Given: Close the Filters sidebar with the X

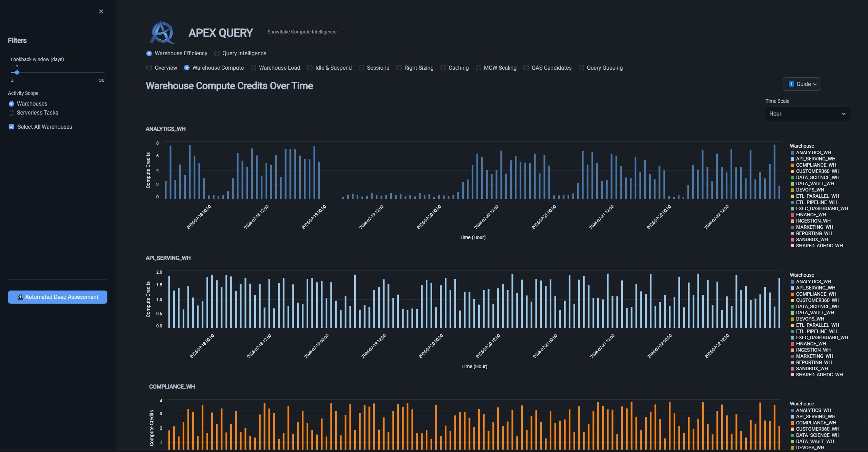Looking at the screenshot, I should [x=101, y=11].
